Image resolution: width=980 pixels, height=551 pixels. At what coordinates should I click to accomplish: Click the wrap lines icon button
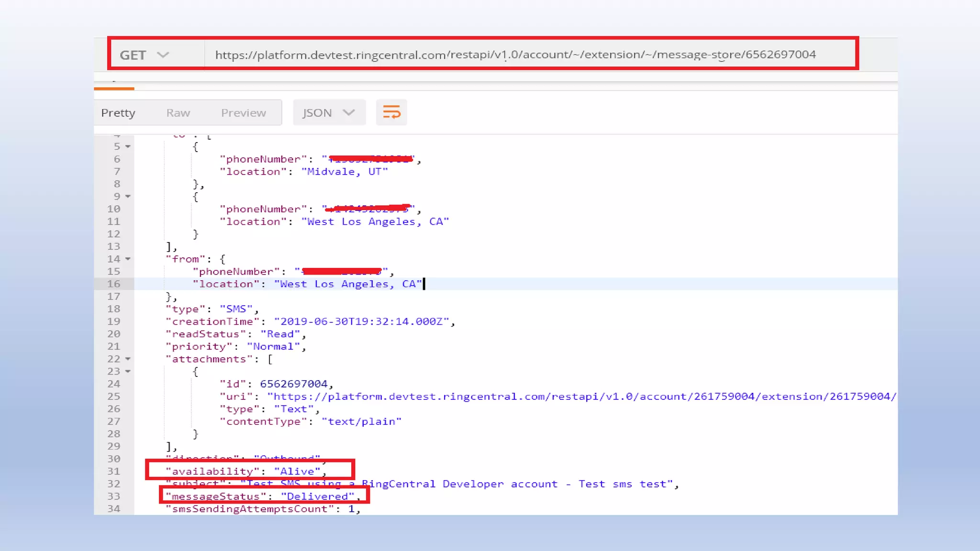(x=391, y=112)
